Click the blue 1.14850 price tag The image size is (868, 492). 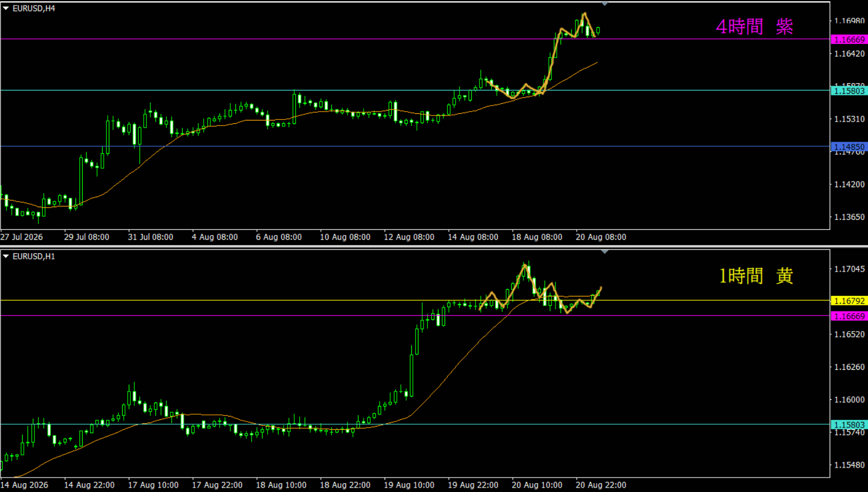click(849, 147)
